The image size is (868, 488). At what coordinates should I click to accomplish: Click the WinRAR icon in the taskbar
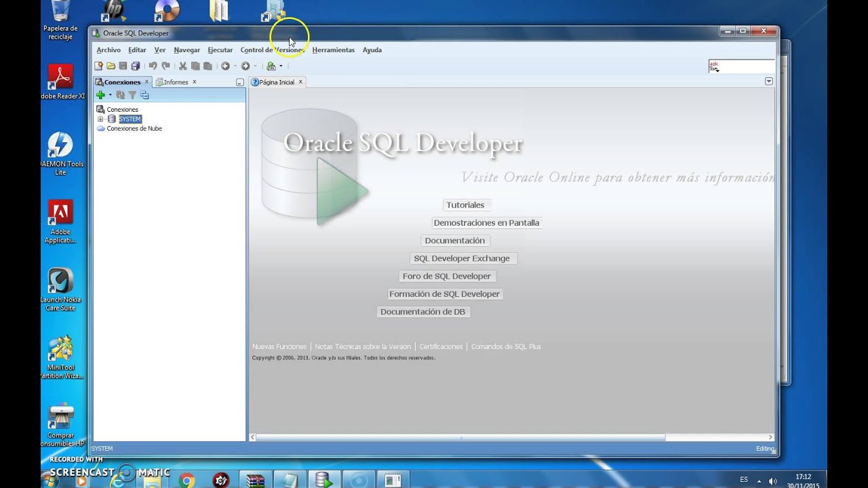coord(256,480)
